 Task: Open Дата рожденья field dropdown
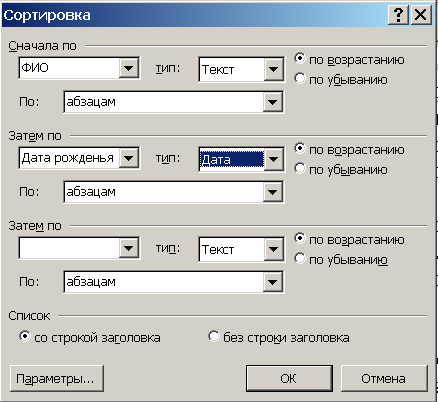(129, 158)
